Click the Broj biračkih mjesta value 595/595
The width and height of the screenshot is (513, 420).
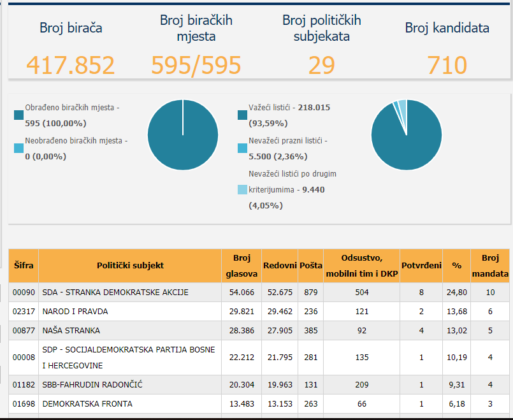coord(196,66)
